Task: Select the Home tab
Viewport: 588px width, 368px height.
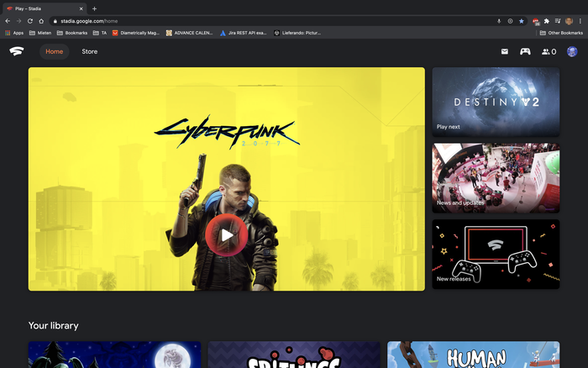Action: click(54, 51)
